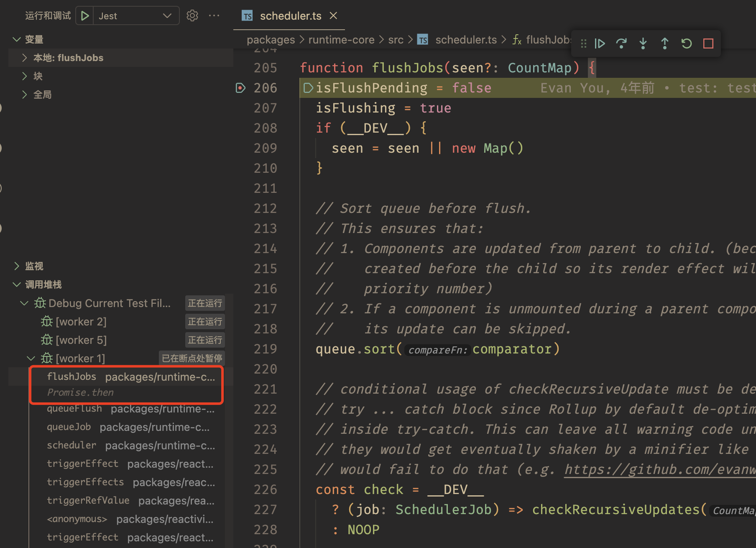This screenshot has width=756, height=548.
Task: Click the Step Over debug icon
Action: [x=621, y=44]
